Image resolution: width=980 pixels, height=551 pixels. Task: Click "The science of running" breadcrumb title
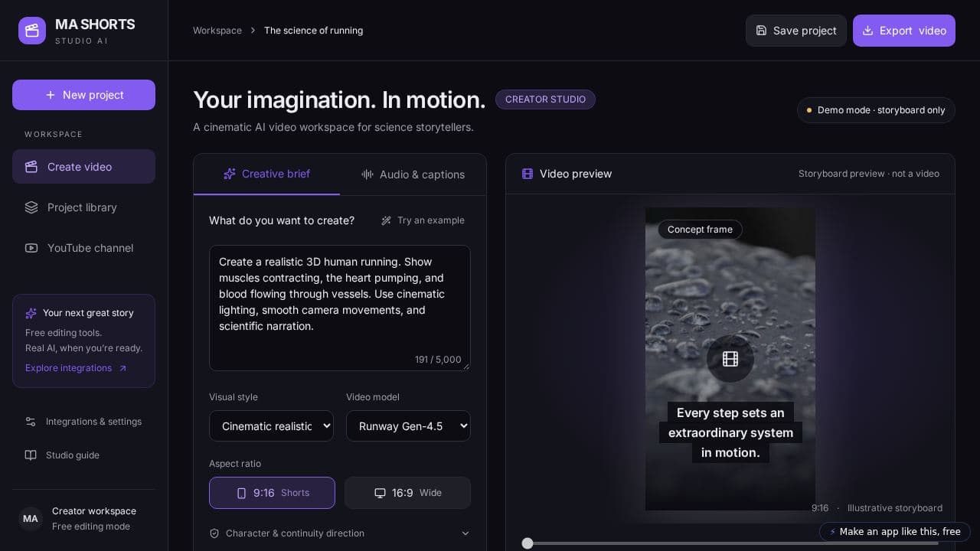click(x=314, y=31)
